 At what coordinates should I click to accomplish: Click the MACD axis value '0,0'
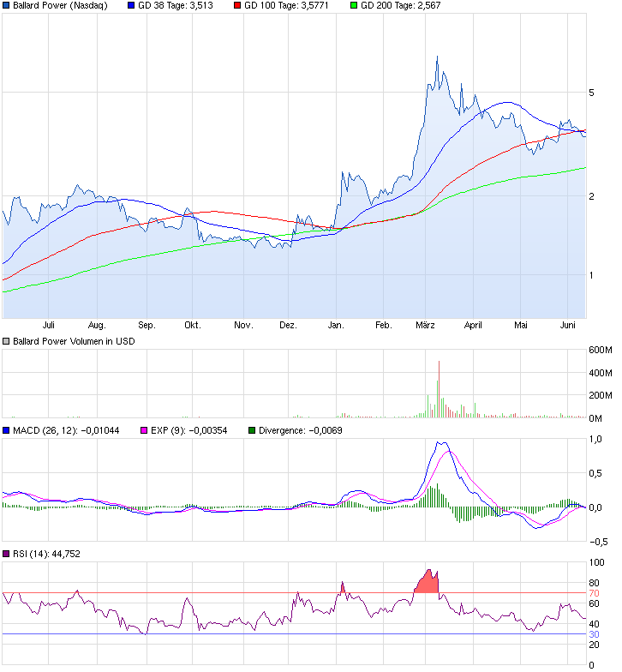pyautogui.click(x=595, y=507)
